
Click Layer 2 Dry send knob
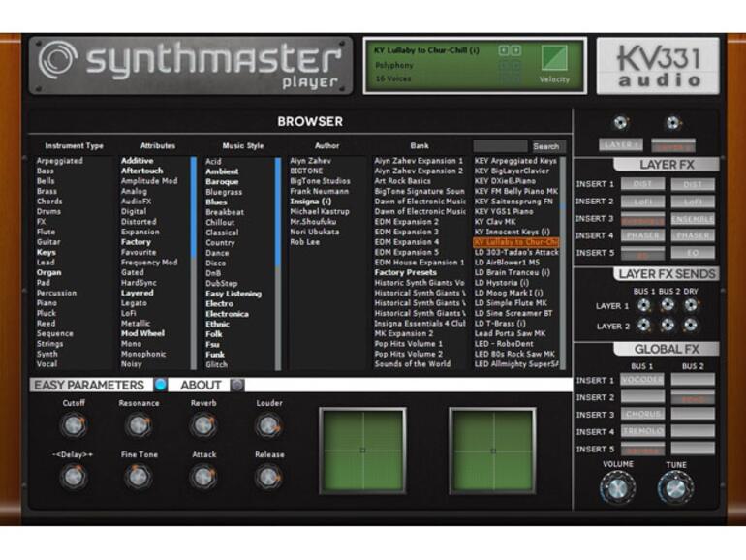(691, 326)
